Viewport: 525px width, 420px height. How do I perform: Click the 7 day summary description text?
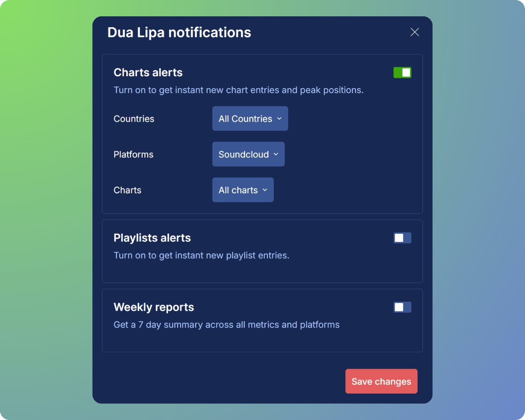point(226,325)
